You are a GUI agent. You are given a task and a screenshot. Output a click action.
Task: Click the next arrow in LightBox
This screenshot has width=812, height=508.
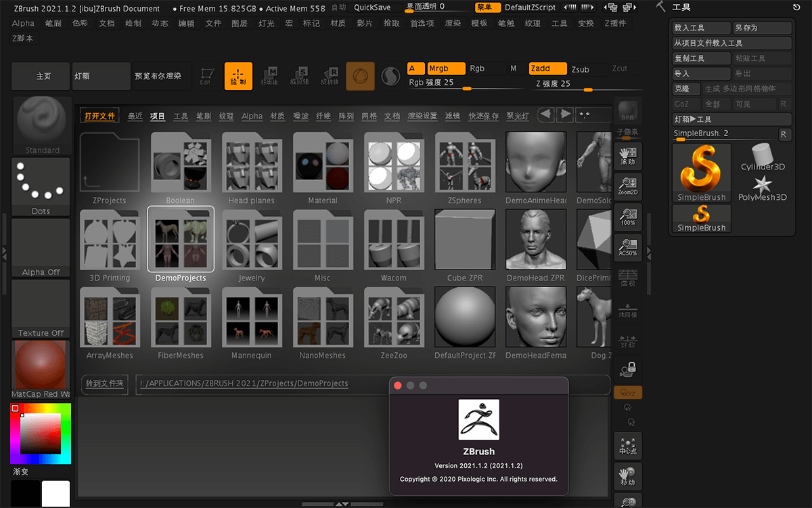point(564,114)
